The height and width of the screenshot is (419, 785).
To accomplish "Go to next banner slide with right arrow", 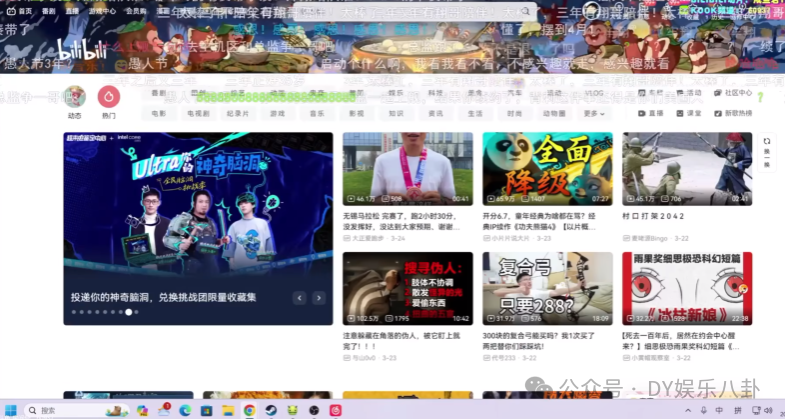I will pyautogui.click(x=319, y=298).
